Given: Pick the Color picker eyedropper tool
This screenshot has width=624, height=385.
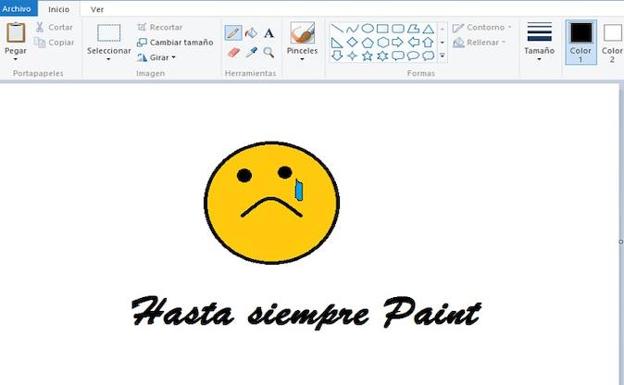Looking at the screenshot, I should click(x=252, y=52).
